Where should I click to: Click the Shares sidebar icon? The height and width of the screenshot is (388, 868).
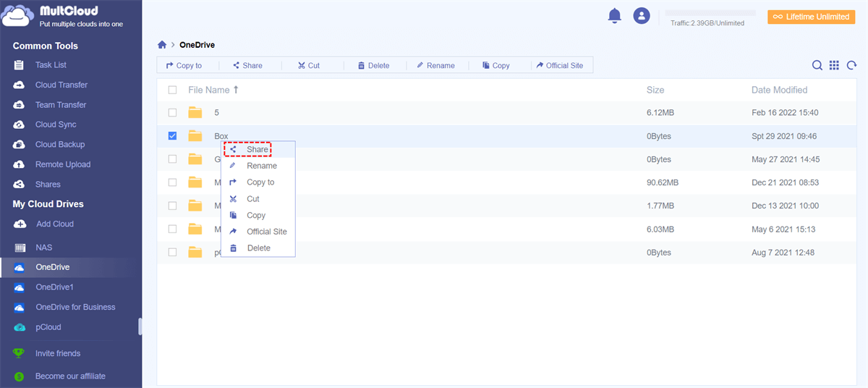pos(20,184)
